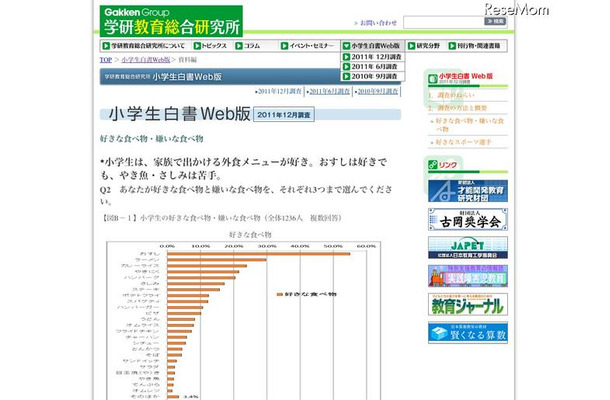Image resolution: width=610 pixels, height=400 pixels.
Task: Click the リンク section icon in the sidebar
Action: coord(433,165)
